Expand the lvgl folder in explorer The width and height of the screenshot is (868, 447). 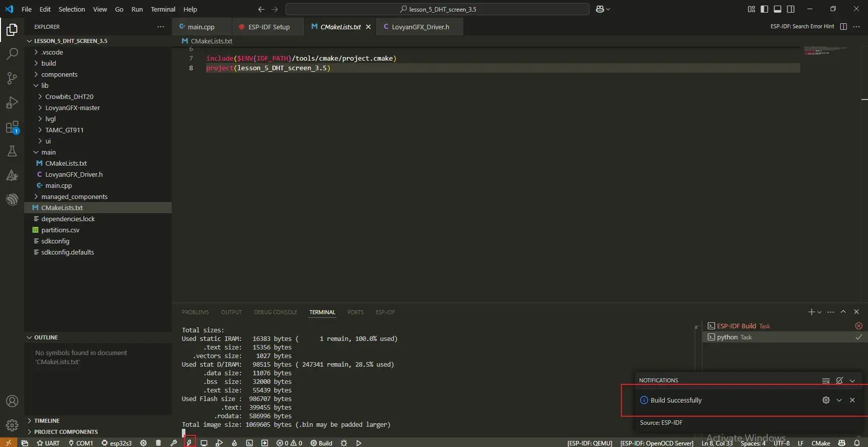51,119
